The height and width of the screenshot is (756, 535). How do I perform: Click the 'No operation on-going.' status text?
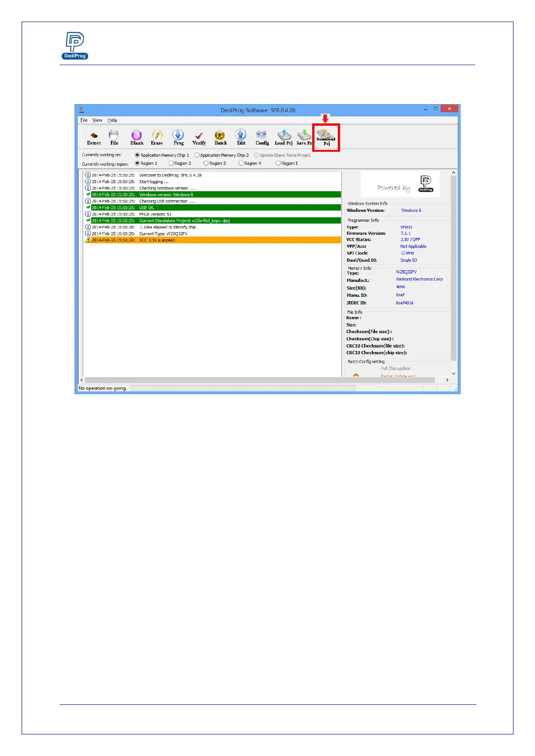coord(102,388)
